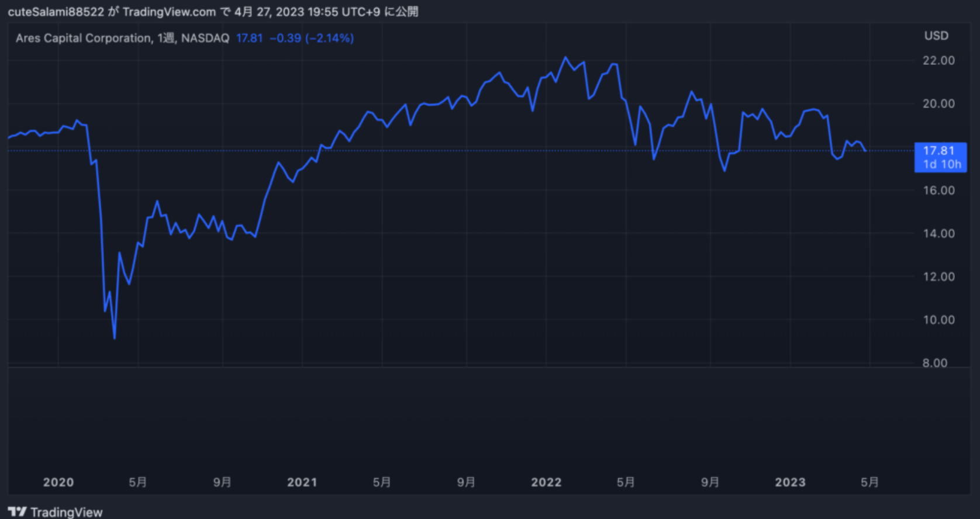Select the Ares Capital Corporation chart title
The image size is (980, 519).
84,38
